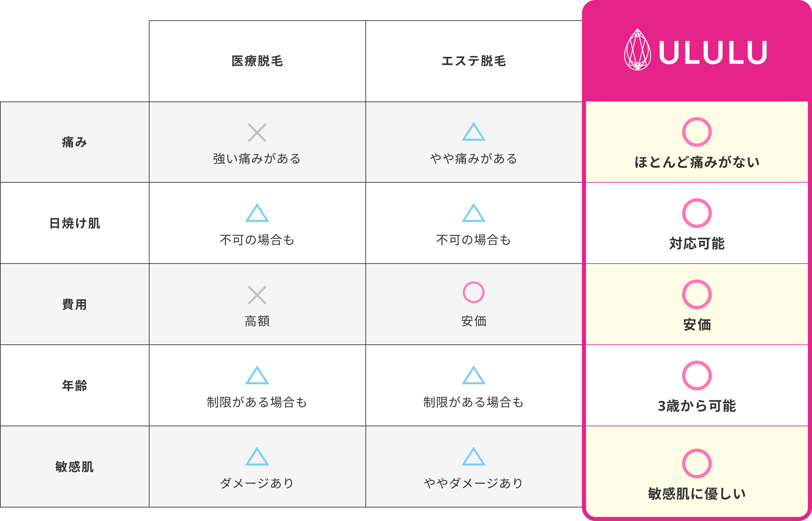Click the gray X icon in the 痛み row
This screenshot has width=812, height=521.
257,133
